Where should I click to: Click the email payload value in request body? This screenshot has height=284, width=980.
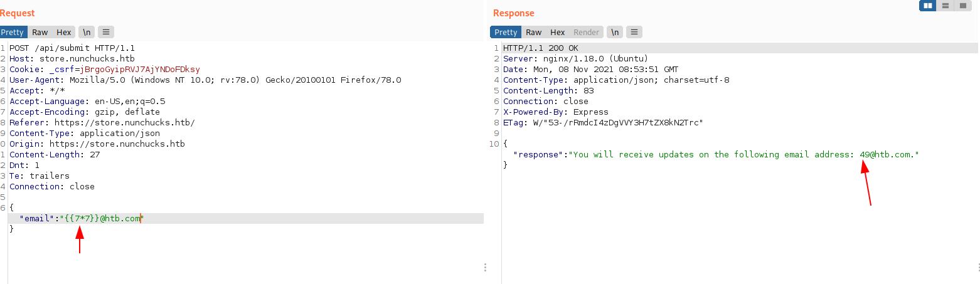[x=102, y=218]
